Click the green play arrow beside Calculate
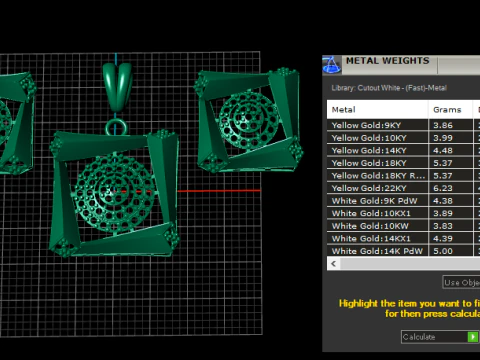This screenshot has height=360, width=480. pyautogui.click(x=473, y=337)
